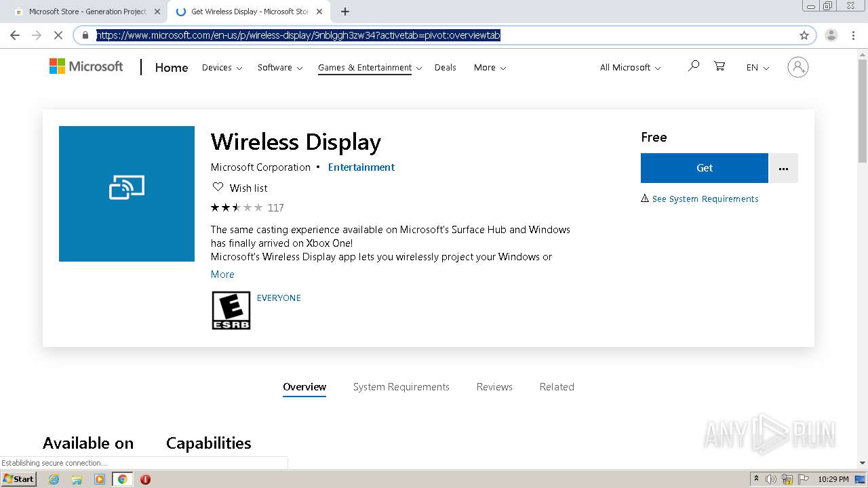Click the address bar URL field

pyautogui.click(x=444, y=35)
